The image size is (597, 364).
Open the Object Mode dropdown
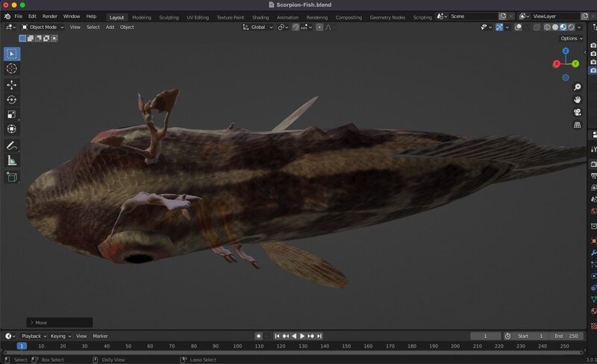pyautogui.click(x=43, y=28)
